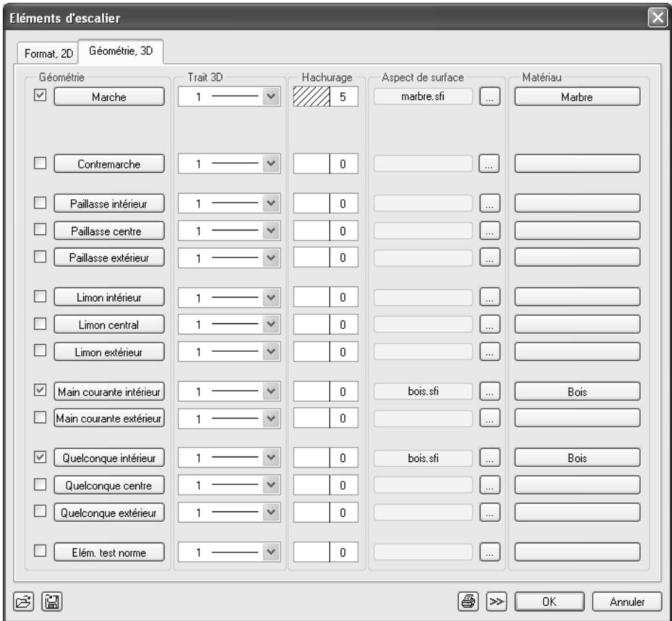The image size is (672, 621).
Task: Switch to the Format, 2D tab
Action: [x=49, y=53]
